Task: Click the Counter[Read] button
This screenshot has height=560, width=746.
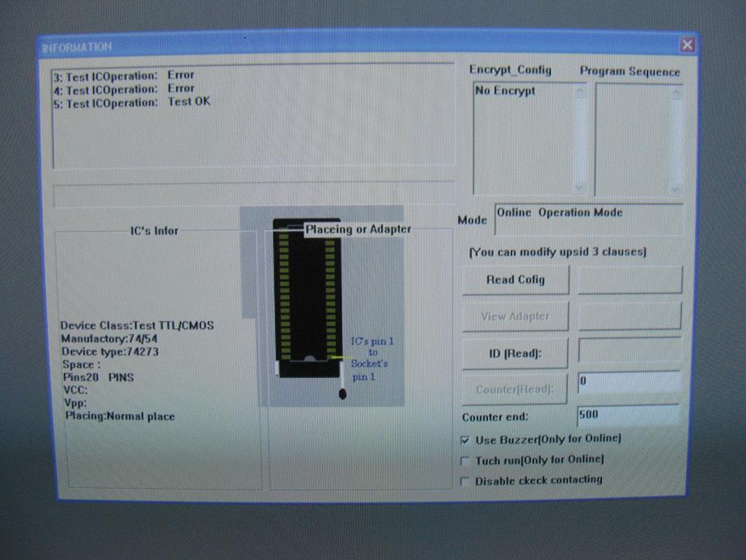Action: pos(515,389)
